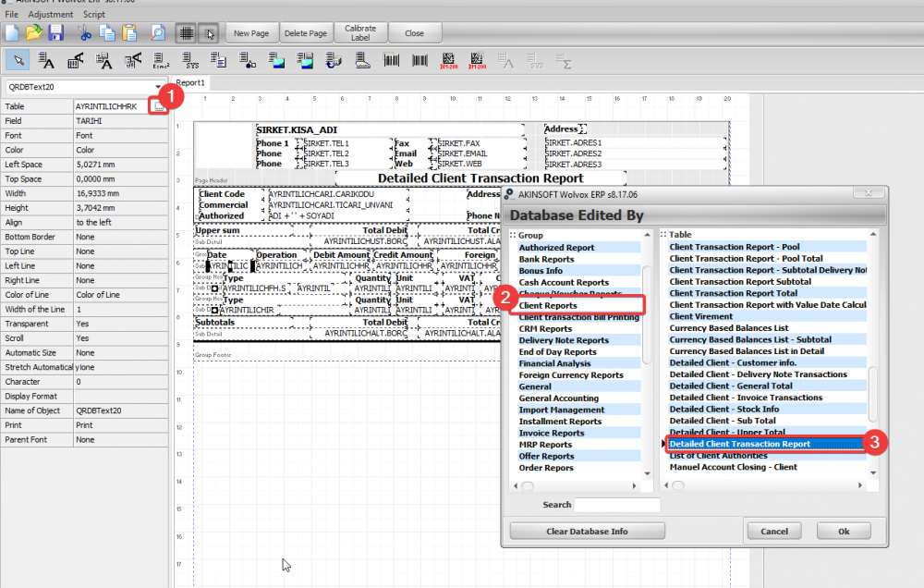Click the Calibrate Label button
Screen dimensions: 924x588
[360, 33]
